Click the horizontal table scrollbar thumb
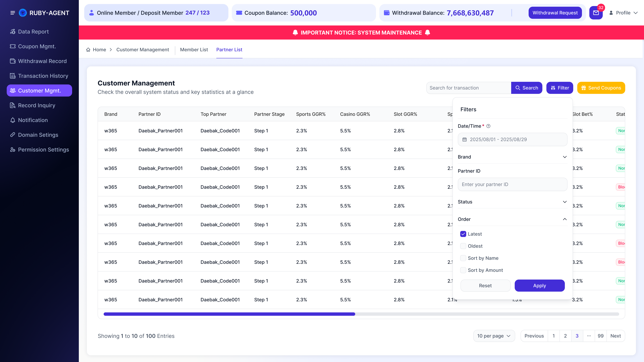This screenshot has height=362, width=644. (229, 314)
